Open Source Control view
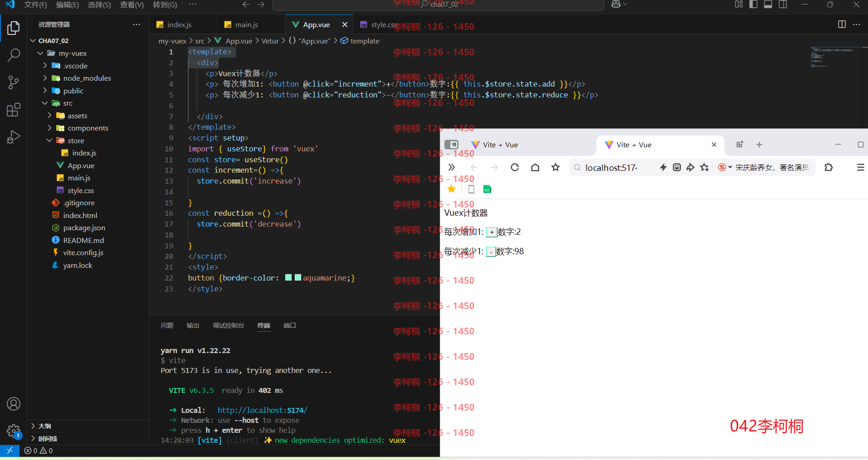 pos(14,82)
